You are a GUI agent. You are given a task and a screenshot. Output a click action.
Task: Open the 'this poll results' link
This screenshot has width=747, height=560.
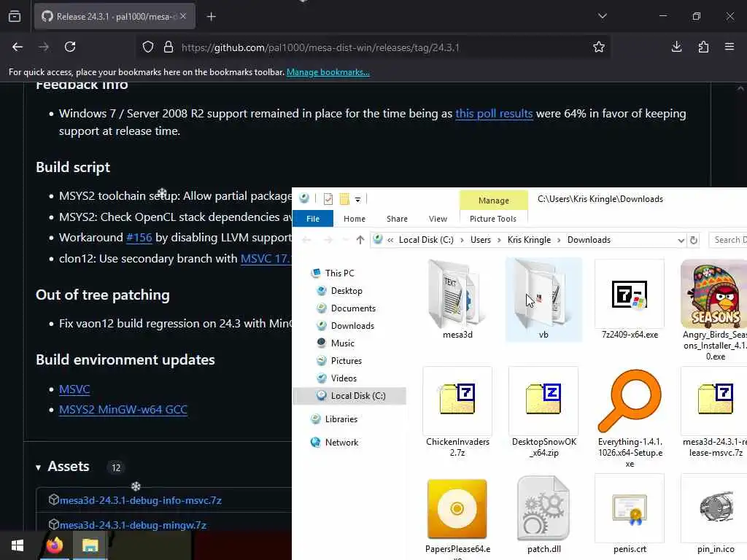pyautogui.click(x=494, y=114)
